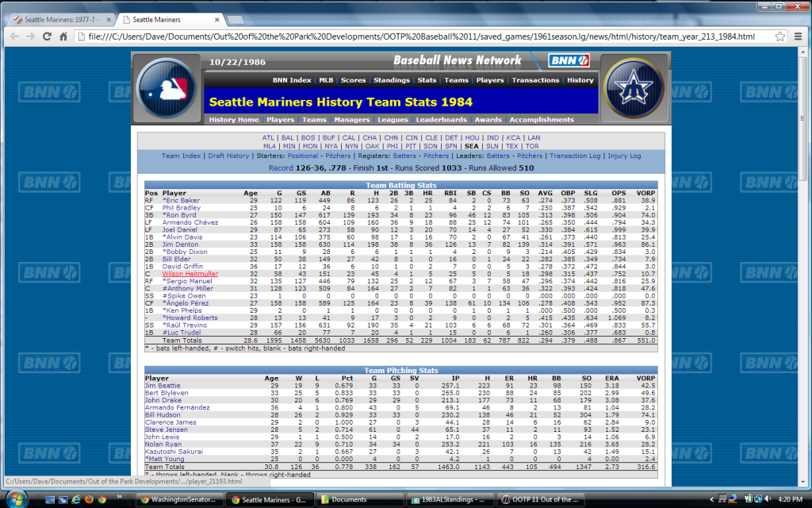Open Accomplishments in history submenu
The width and height of the screenshot is (812, 508).
click(x=542, y=120)
